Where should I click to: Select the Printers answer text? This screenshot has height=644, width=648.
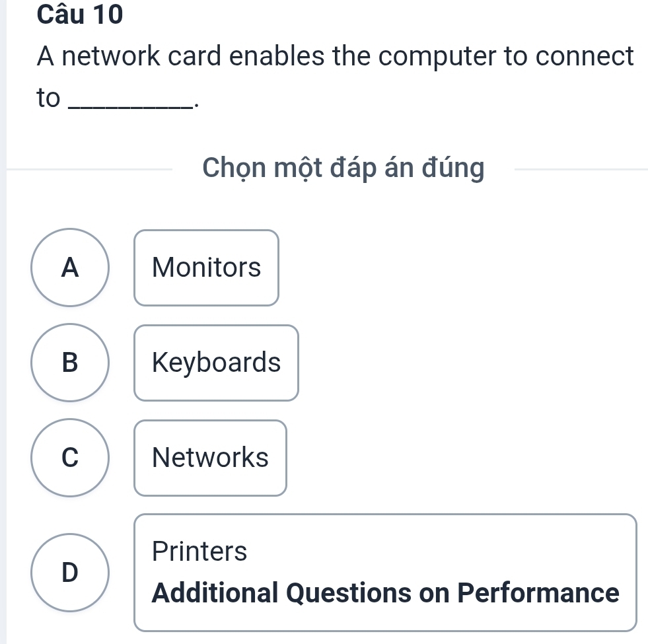[199, 551]
